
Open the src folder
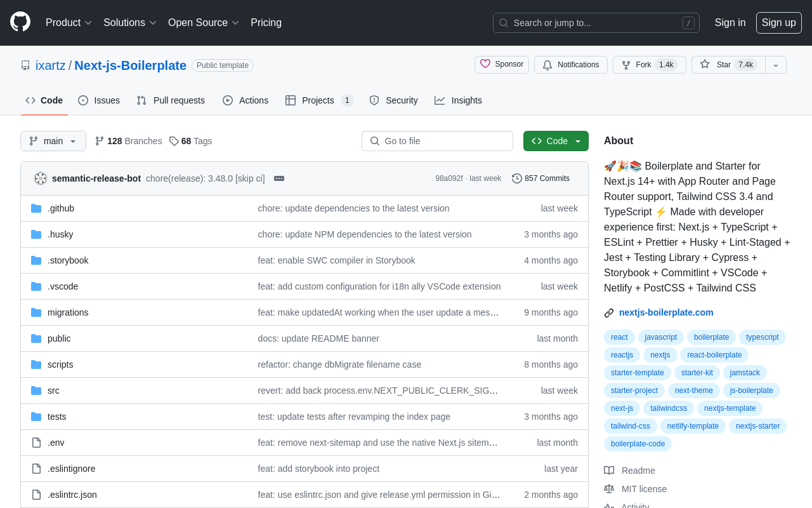pyautogui.click(x=53, y=391)
